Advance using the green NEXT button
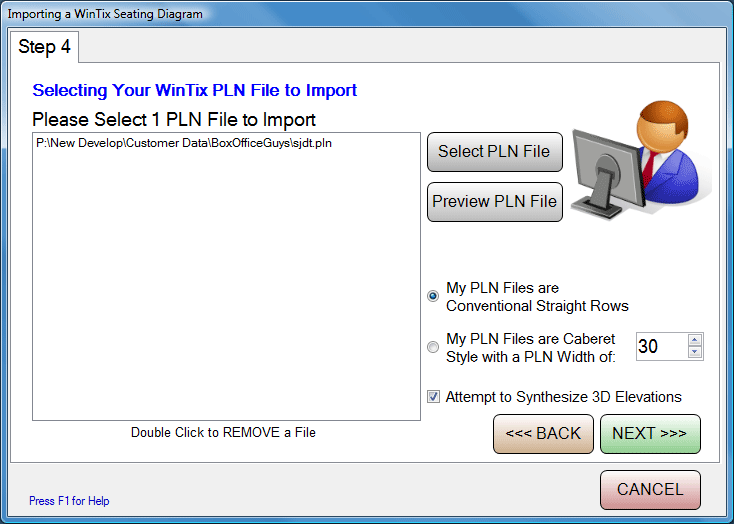This screenshot has width=734, height=524. (650, 434)
